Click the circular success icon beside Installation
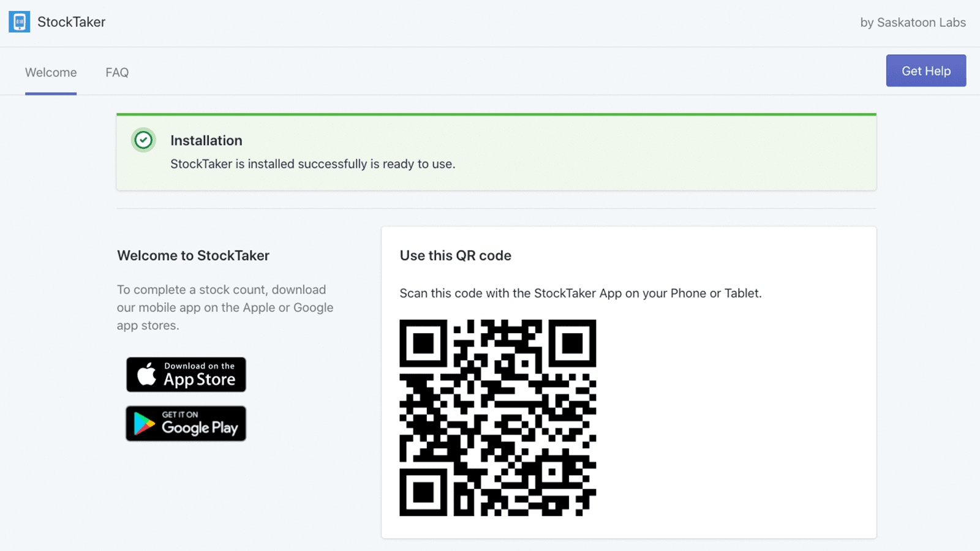 pos(143,140)
